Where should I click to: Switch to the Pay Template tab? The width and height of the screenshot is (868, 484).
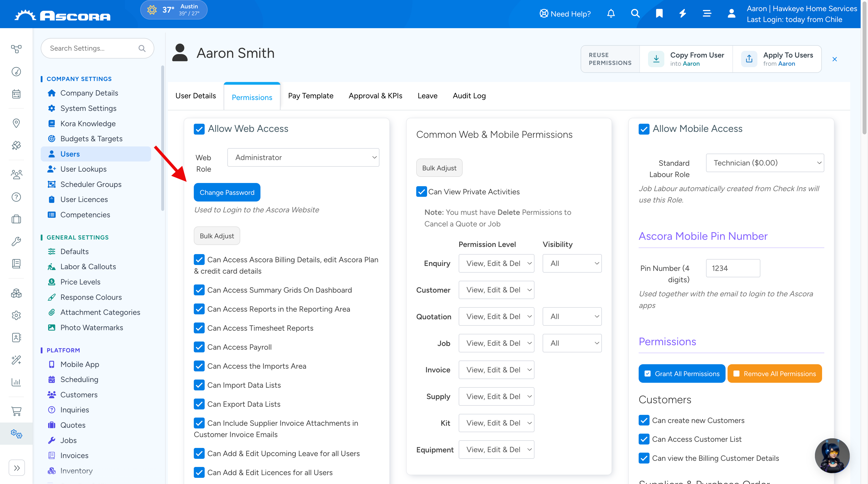pos(311,96)
